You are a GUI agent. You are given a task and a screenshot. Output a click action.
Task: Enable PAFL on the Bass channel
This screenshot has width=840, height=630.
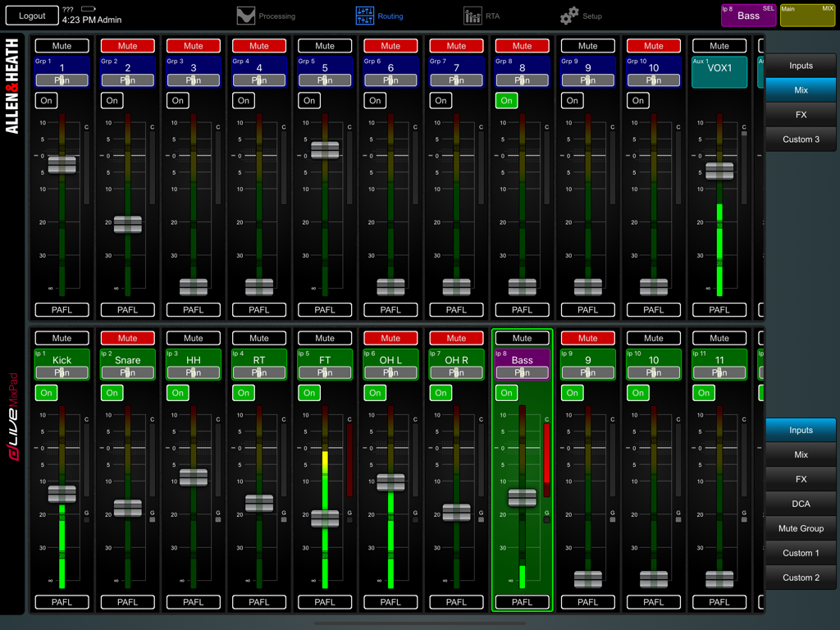point(522,601)
